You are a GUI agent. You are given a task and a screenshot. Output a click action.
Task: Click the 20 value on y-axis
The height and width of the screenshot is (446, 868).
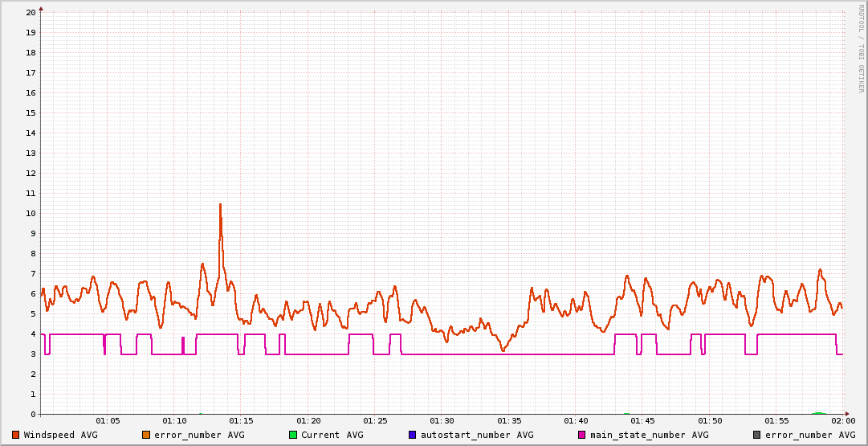(x=31, y=12)
